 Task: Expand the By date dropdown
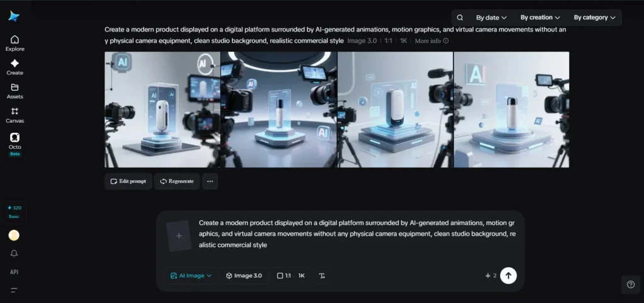[x=491, y=18]
